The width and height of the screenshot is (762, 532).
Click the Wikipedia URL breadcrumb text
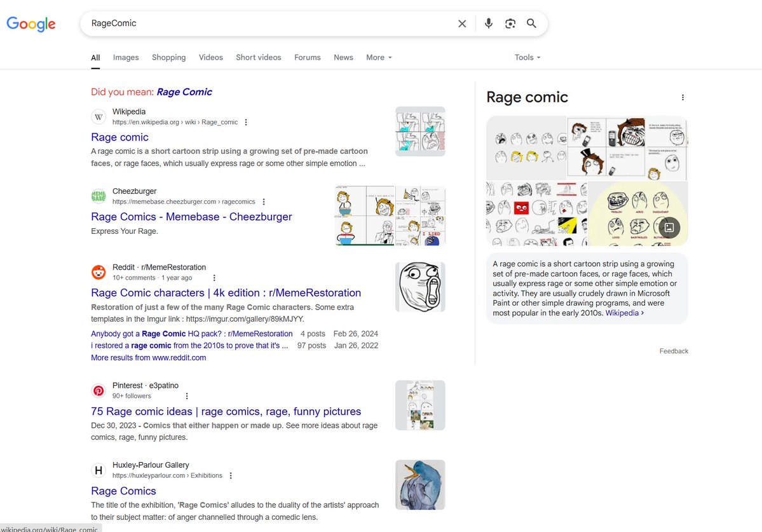(x=175, y=123)
